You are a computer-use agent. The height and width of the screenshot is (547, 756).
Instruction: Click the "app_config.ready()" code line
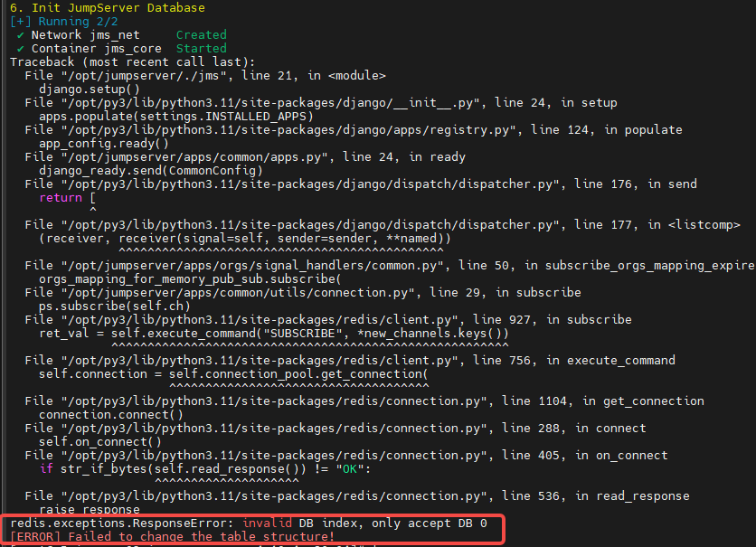[x=104, y=143]
